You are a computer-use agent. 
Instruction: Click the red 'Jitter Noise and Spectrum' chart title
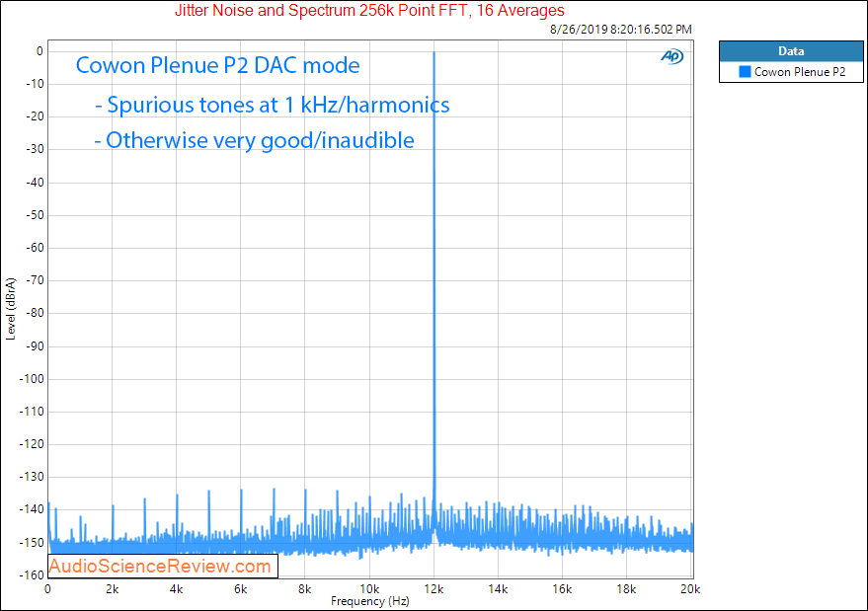369,10
